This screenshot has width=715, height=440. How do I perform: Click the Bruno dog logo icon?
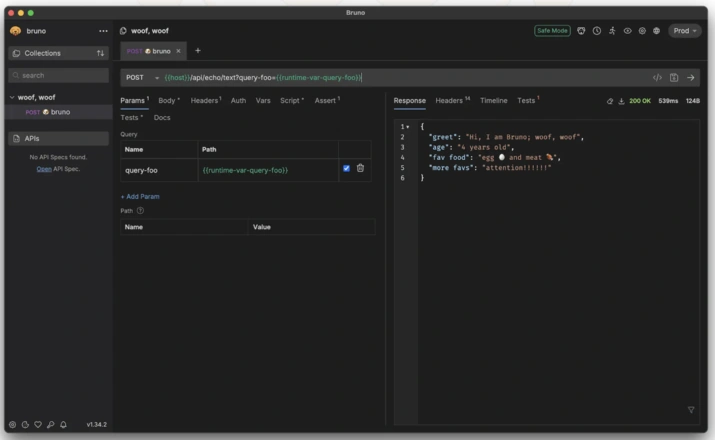(16, 31)
